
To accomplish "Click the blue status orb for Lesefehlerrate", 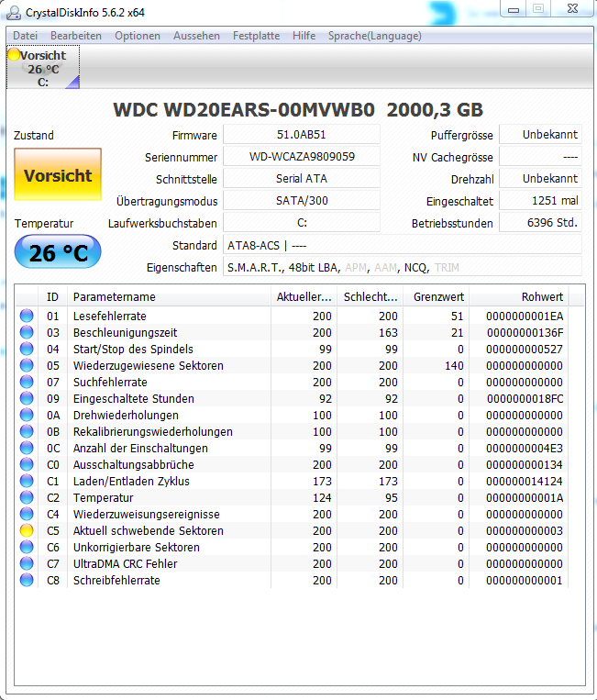I will [27, 316].
